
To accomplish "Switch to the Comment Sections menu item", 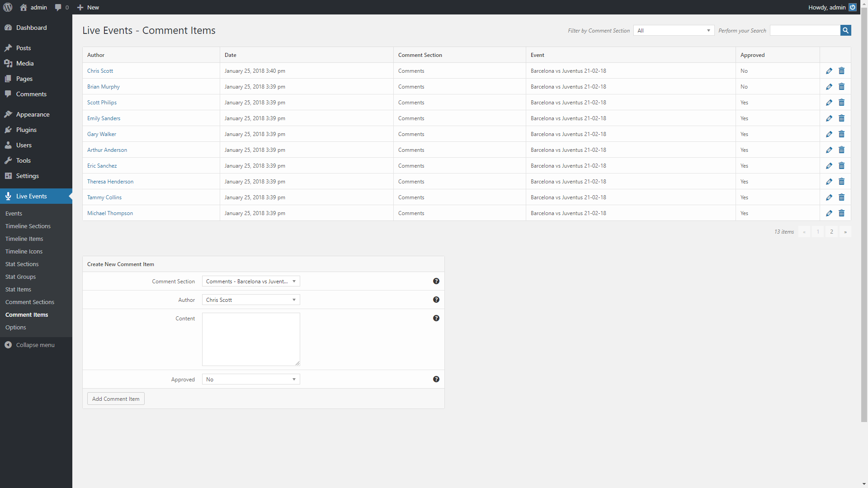I will click(x=30, y=302).
